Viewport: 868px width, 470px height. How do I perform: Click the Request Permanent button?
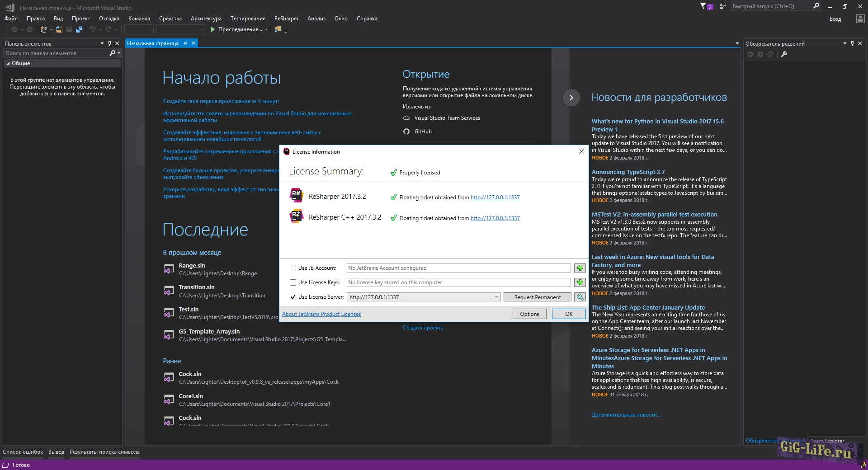(x=538, y=297)
